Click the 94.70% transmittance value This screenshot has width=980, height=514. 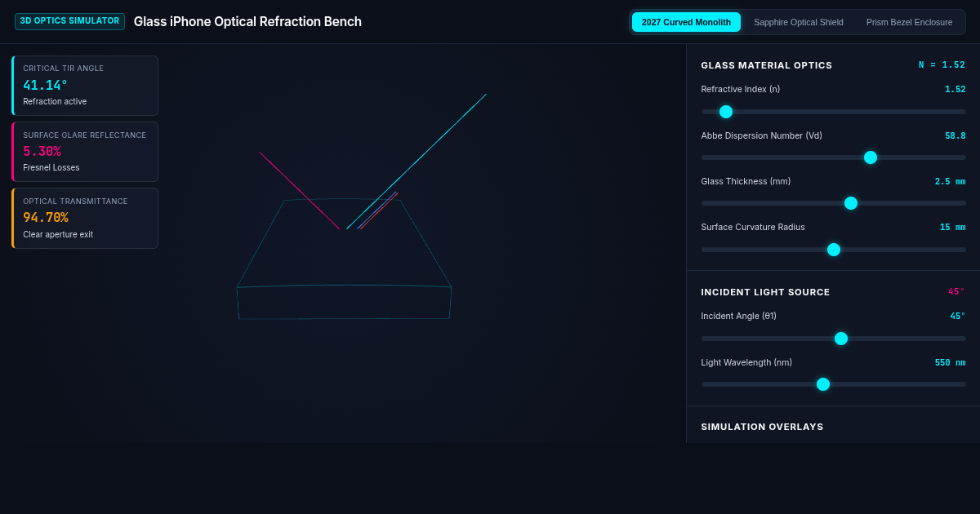point(45,217)
